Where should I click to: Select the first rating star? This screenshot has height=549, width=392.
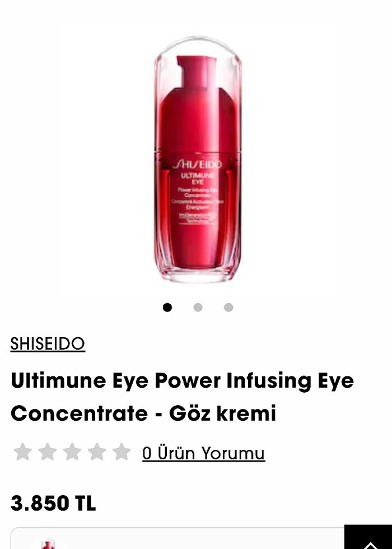pos(23,452)
